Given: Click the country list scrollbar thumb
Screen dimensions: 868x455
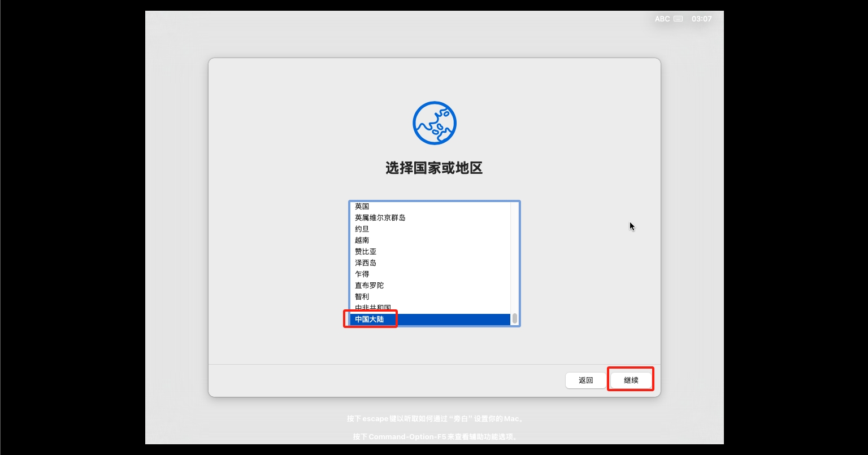Looking at the screenshot, I should pyautogui.click(x=515, y=318).
